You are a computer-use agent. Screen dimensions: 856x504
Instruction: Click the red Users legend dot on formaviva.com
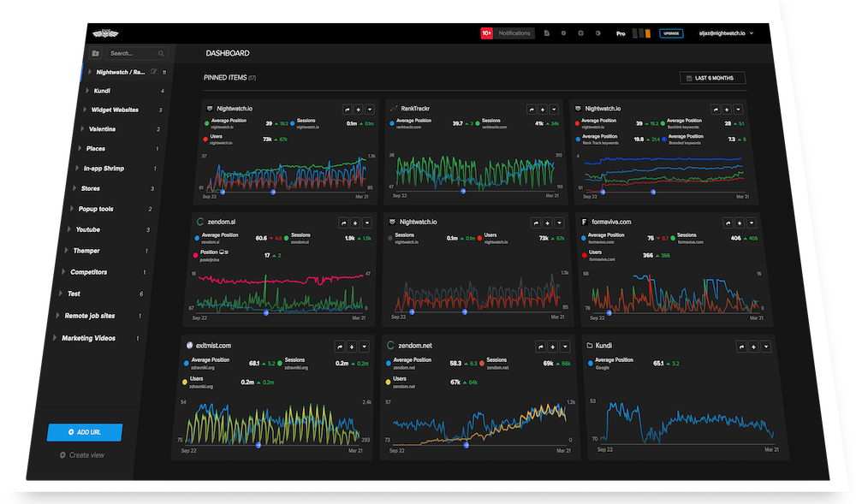584,255
